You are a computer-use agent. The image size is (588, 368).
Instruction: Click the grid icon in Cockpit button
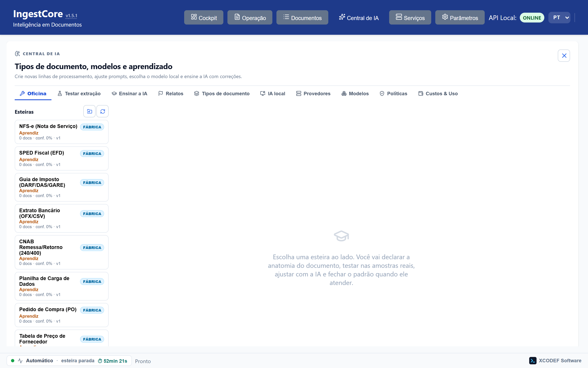194,17
